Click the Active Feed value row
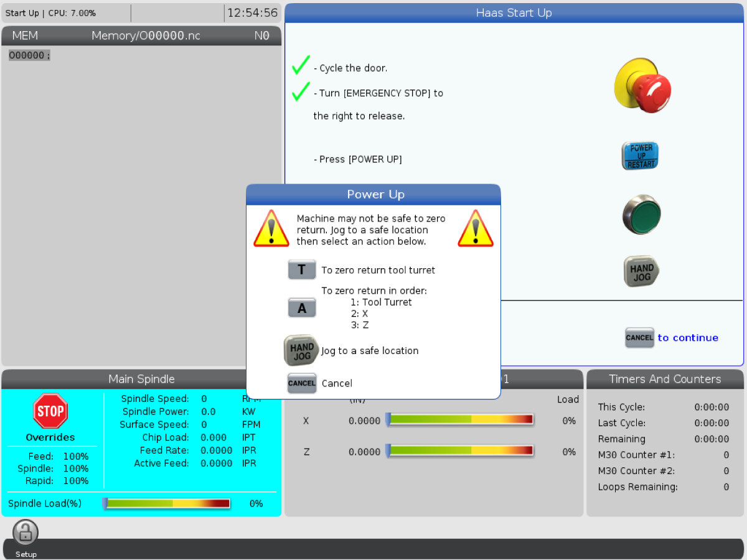Viewport: 747px width, 560px height. click(195, 464)
